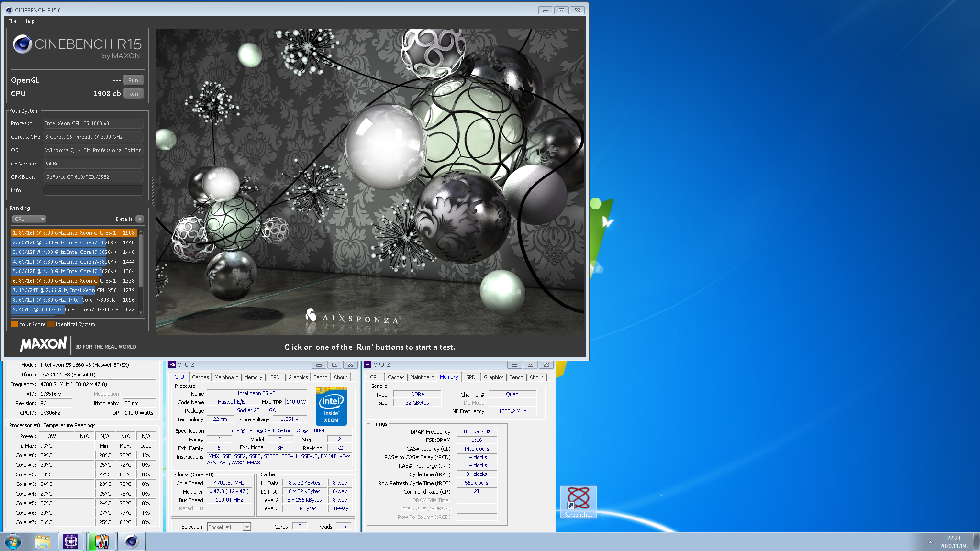Screen dimensions: 980x551
Task: Click the Cinebench R15 sphere logo
Action: click(22, 44)
